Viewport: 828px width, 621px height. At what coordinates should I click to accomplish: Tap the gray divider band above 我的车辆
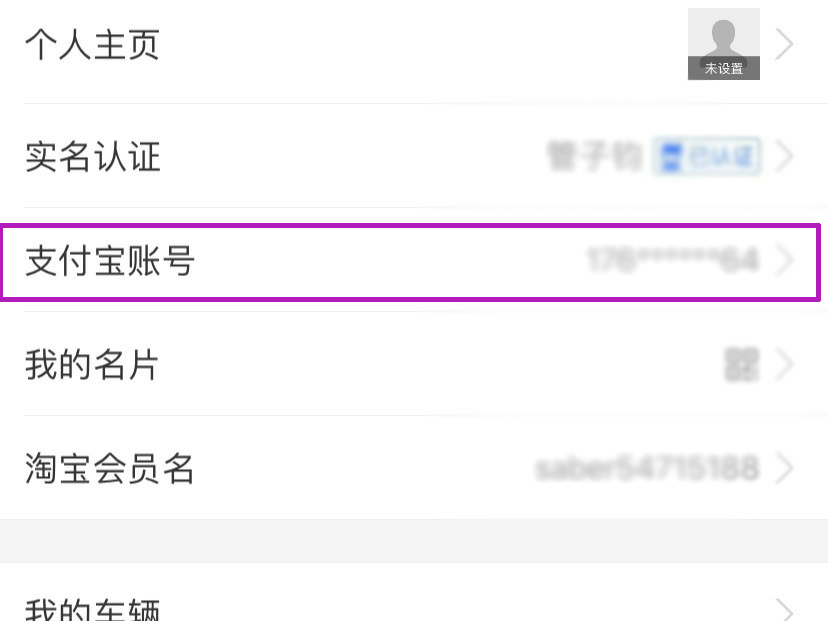pos(414,541)
